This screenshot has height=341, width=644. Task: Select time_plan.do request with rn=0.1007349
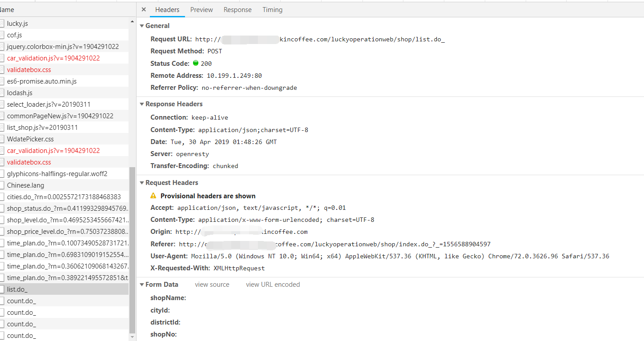coord(64,243)
